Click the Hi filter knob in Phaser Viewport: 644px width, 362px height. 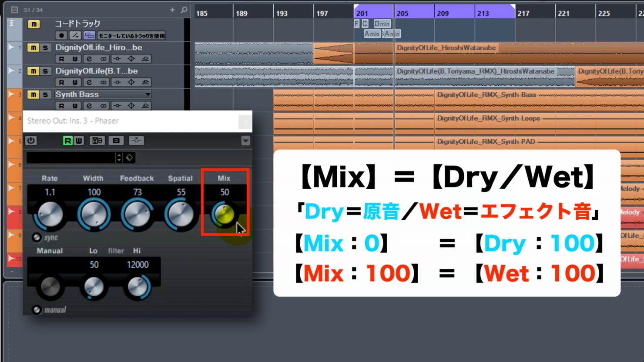[x=138, y=287]
